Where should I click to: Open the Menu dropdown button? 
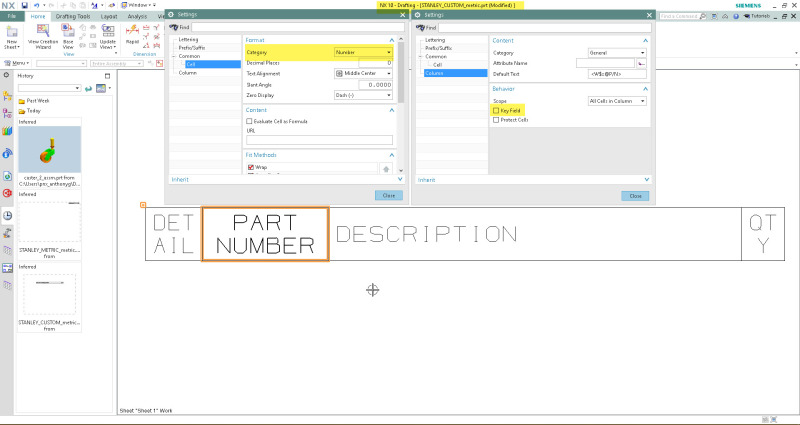coord(17,63)
